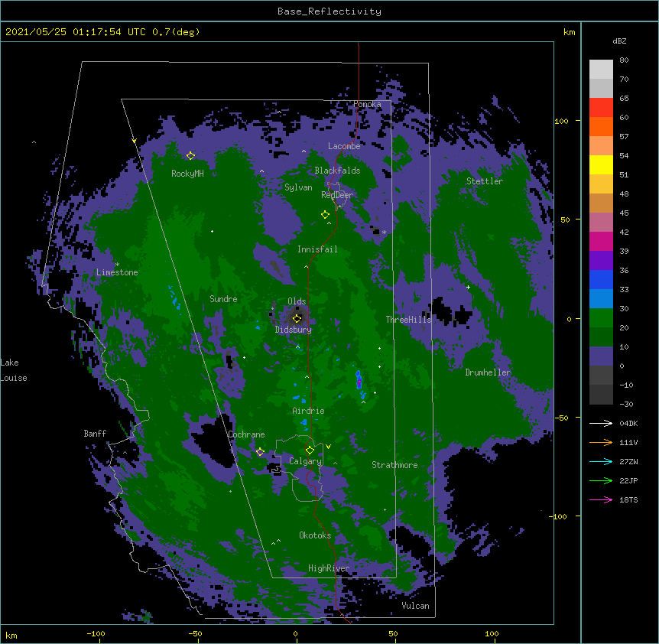
Task: Click the strong blue-magenta echo cell east of Airdrie
Action: (x=359, y=381)
